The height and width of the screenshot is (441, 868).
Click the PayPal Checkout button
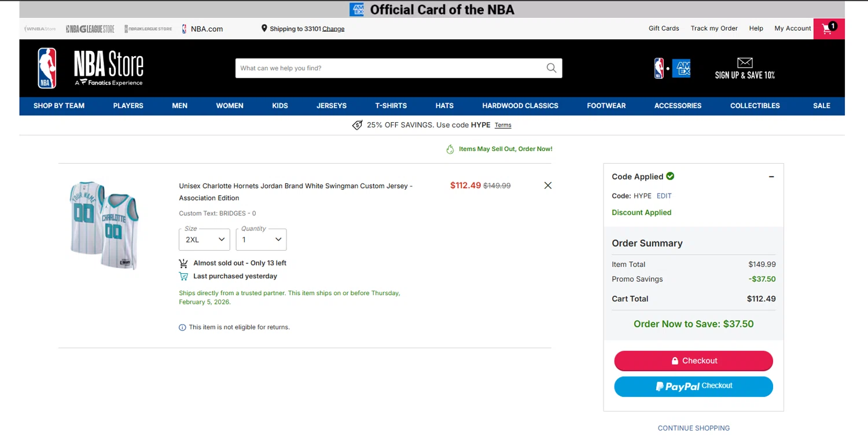point(693,387)
